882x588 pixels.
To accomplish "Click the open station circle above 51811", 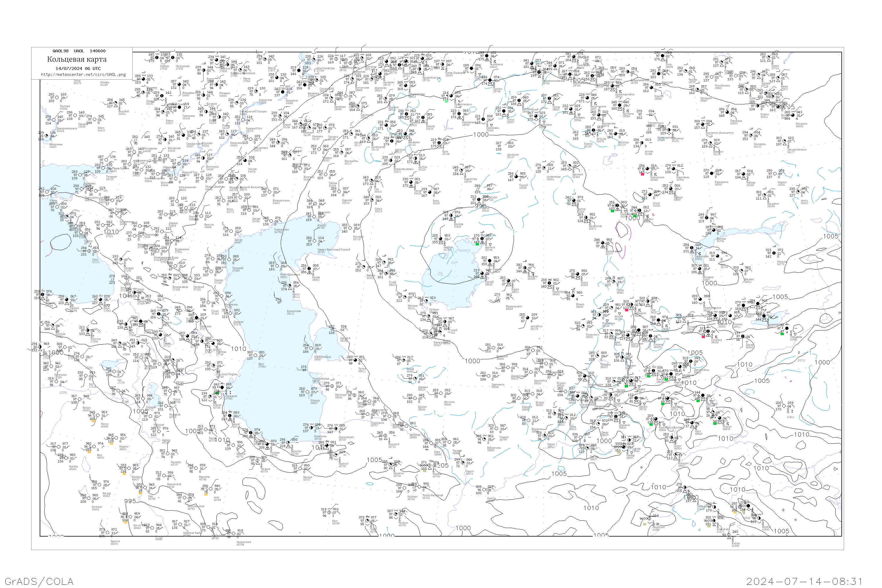I will [784, 406].
